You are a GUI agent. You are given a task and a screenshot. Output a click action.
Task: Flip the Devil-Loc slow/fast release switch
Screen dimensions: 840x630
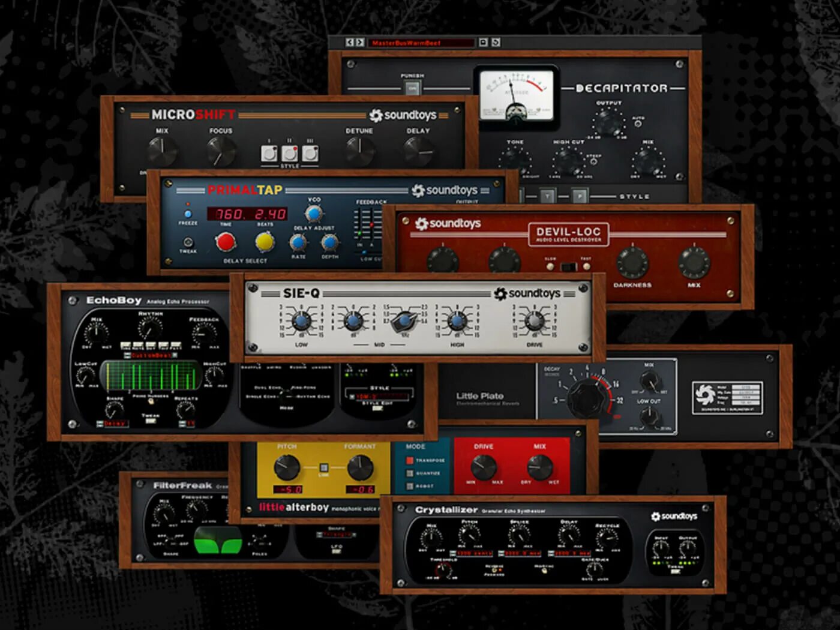(x=568, y=266)
